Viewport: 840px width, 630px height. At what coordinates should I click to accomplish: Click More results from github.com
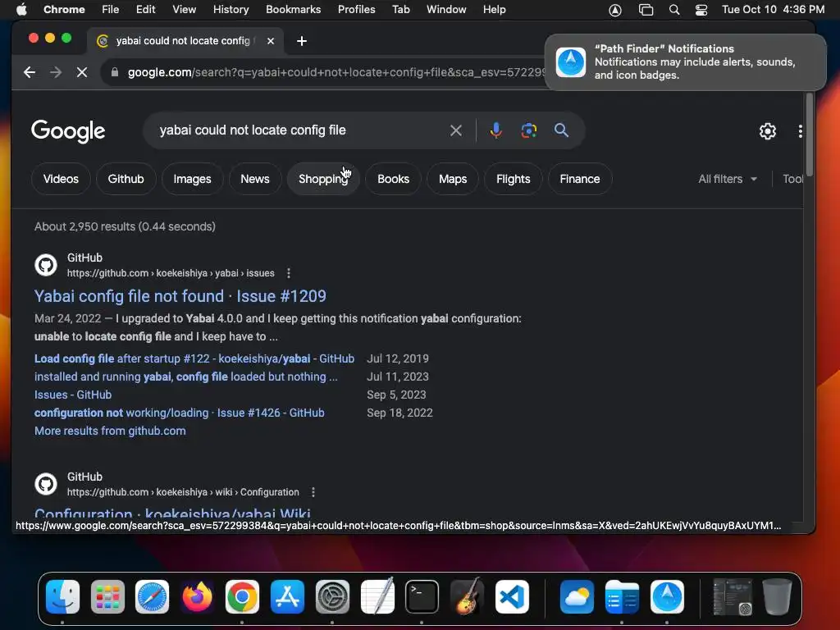point(110,431)
